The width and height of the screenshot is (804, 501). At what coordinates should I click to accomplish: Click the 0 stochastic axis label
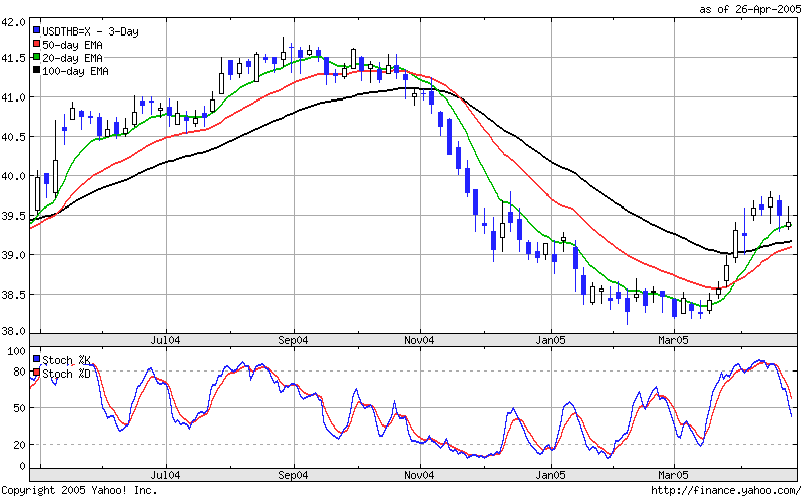click(x=22, y=467)
